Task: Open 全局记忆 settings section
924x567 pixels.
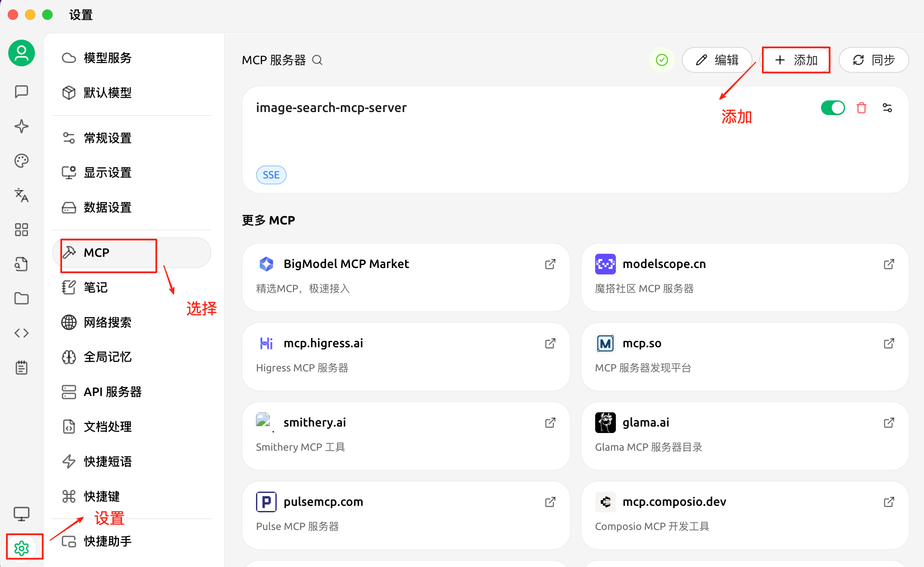Action: pyautogui.click(x=131, y=357)
